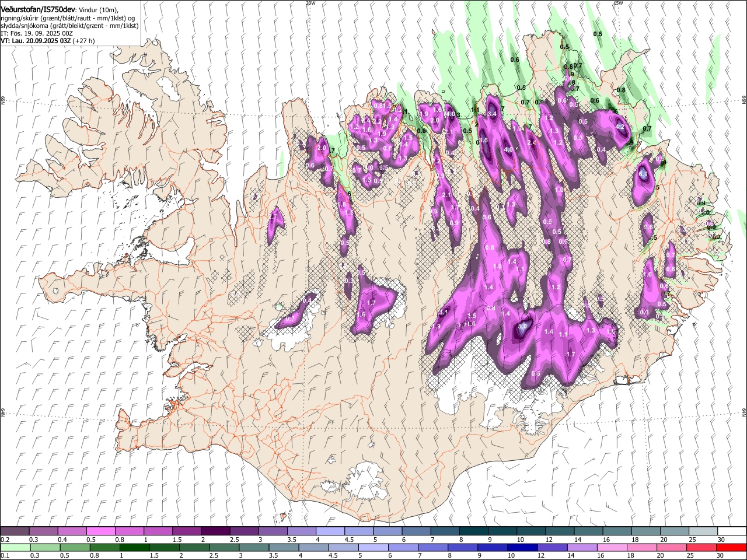Click bottom-row legend swatch starting at 0.3

(x=45, y=547)
